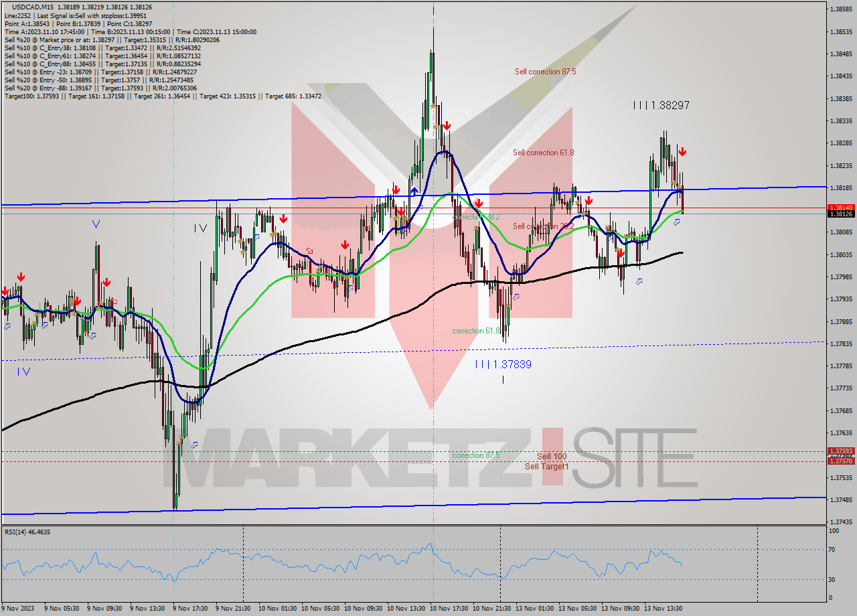
Task: Click the 1.38585 price axis label
Action: click(840, 9)
